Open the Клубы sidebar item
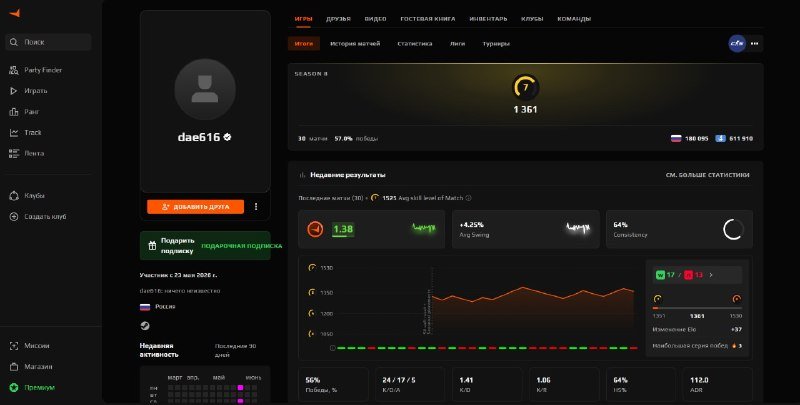Viewport: 800px width, 405px height. [27, 196]
